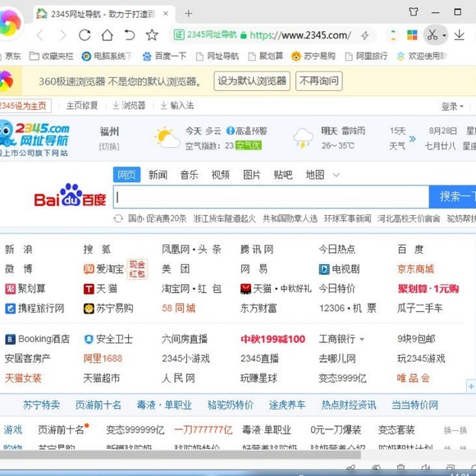Click the forward navigation arrow
The image size is (476, 476).
(63, 35)
